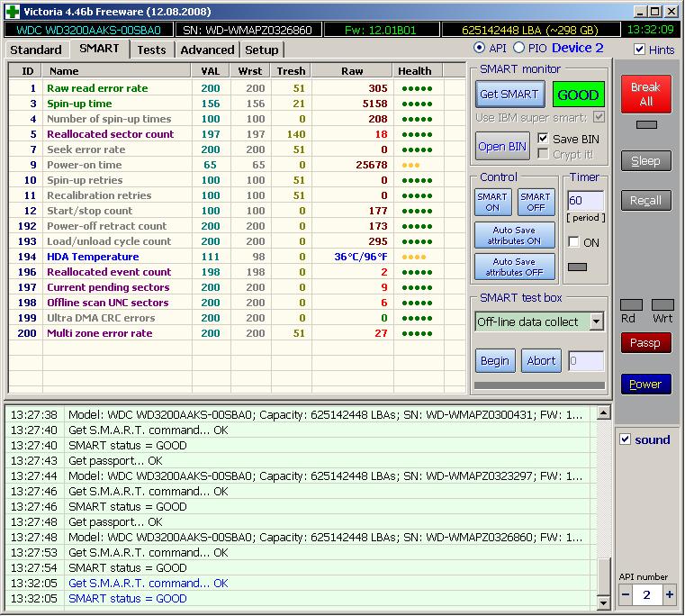Click Auto Save attributes ON
685x616 pixels.
(514, 235)
